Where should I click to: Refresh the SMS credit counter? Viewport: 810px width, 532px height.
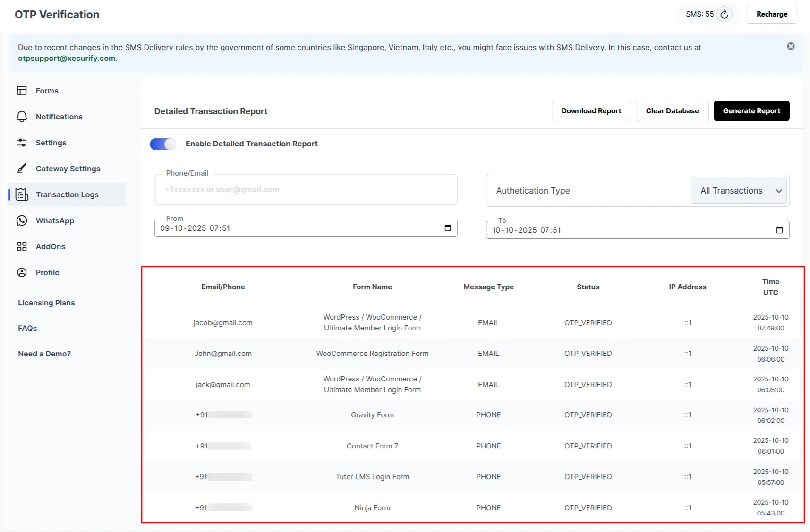[725, 14]
